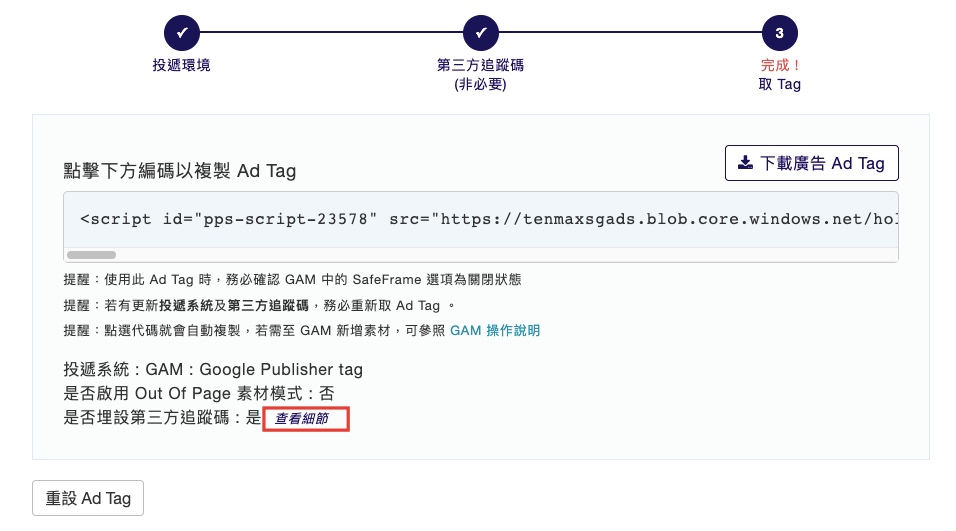This screenshot has width=956, height=531.
Task: Click the download arrow icon beside 下載廣告
Action: tap(745, 163)
